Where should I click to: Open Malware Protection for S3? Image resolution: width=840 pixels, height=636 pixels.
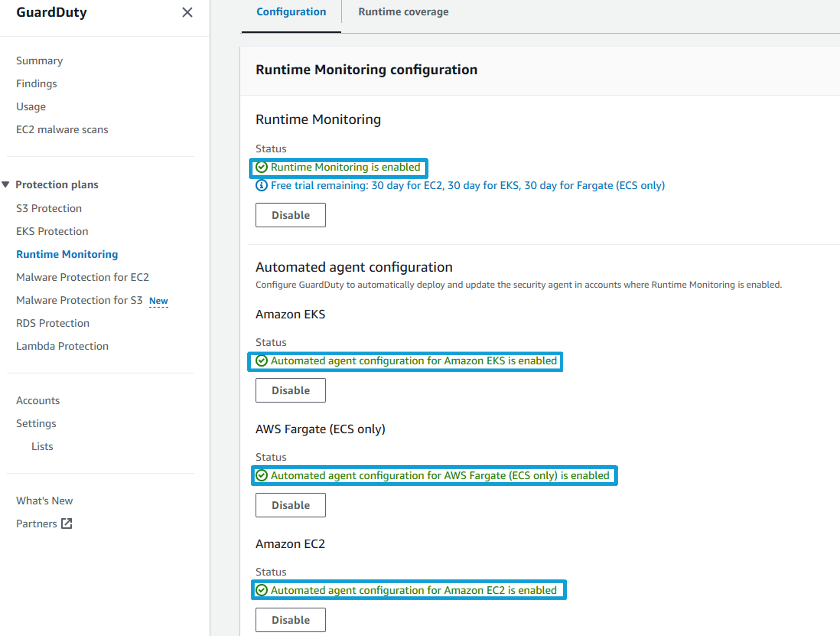[79, 300]
